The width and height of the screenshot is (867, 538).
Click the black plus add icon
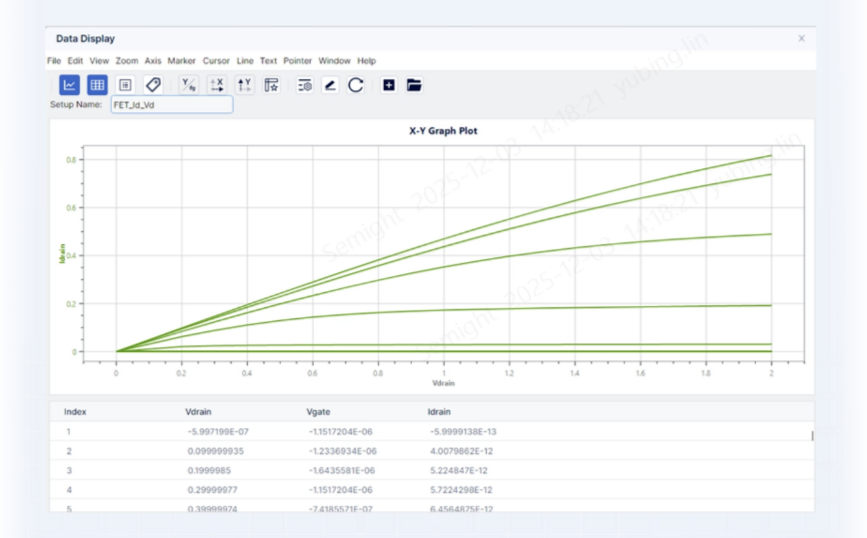(x=389, y=85)
